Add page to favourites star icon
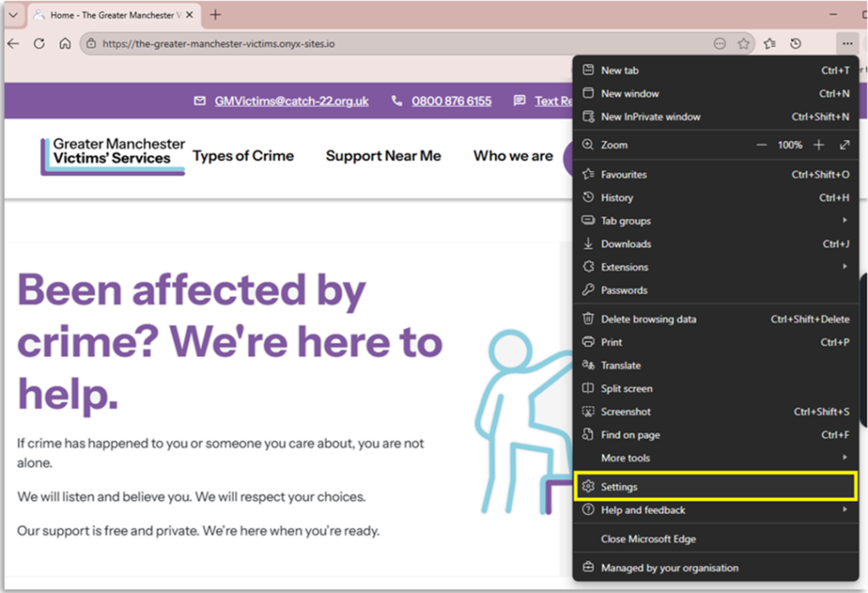The height and width of the screenshot is (593, 868). (743, 44)
